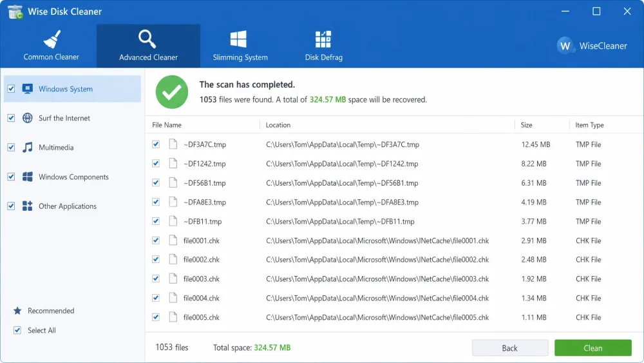Image resolution: width=644 pixels, height=363 pixels.
Task: Select the file name ~DF56B1.tmp
Action: [205, 183]
